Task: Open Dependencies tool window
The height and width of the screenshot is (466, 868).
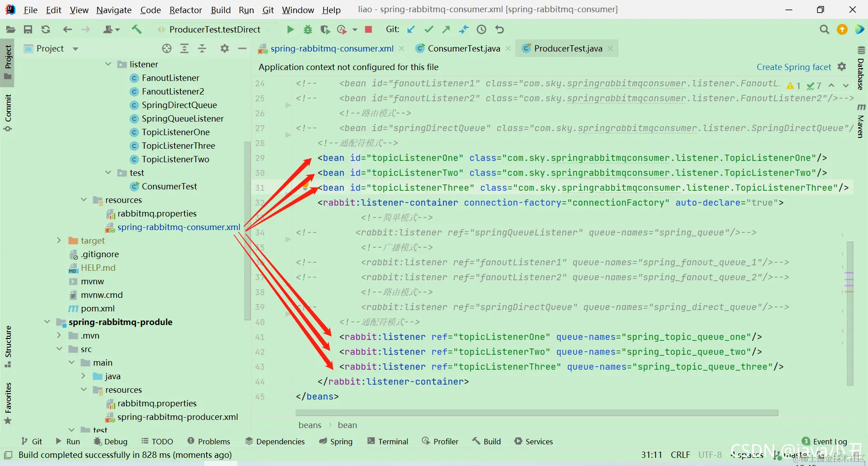Action: 275,441
